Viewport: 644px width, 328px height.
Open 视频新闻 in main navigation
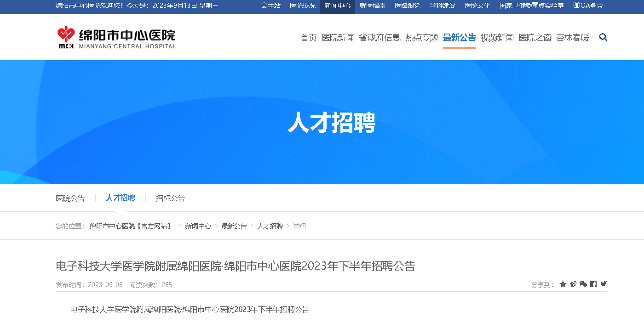pos(497,38)
